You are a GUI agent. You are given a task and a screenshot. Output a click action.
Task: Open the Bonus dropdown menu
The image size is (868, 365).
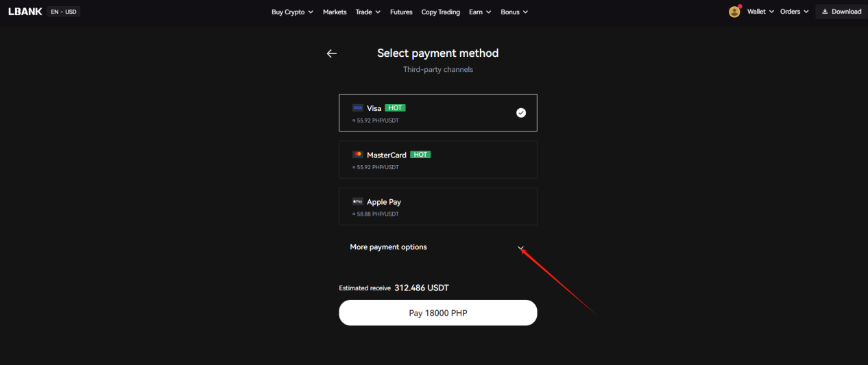514,12
